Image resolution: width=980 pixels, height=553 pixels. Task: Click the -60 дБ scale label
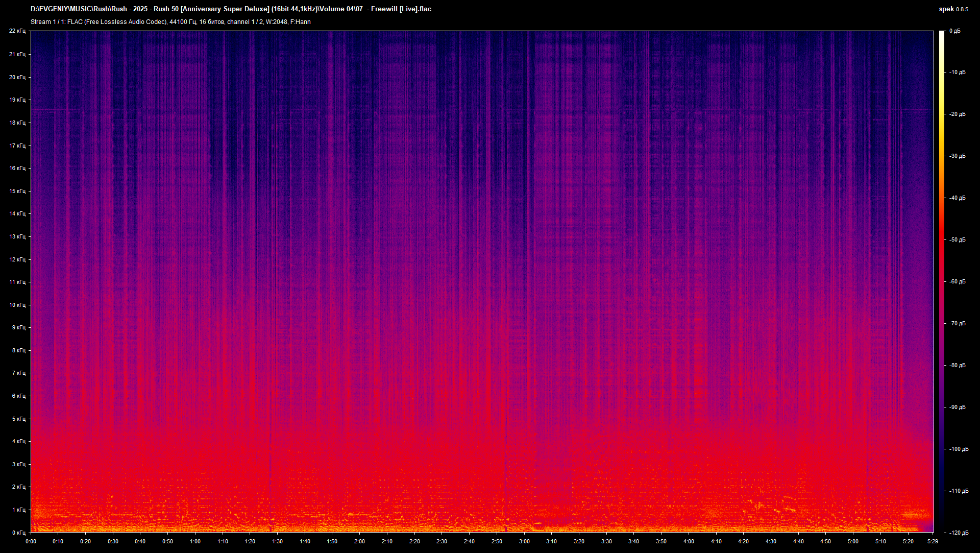tap(957, 282)
